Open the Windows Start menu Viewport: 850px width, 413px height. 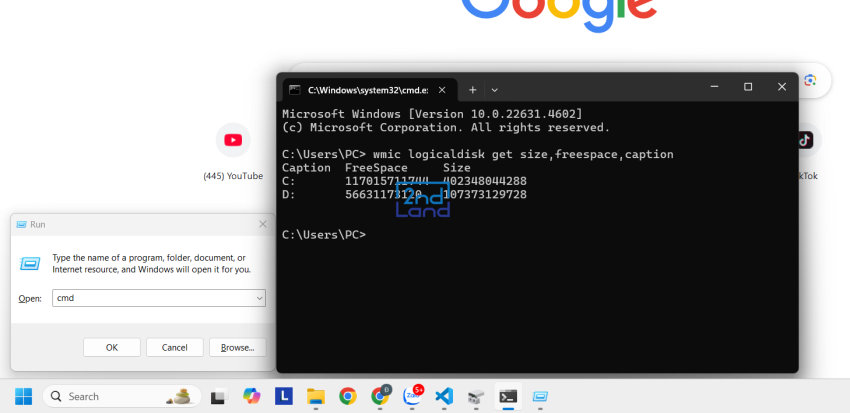click(23, 396)
